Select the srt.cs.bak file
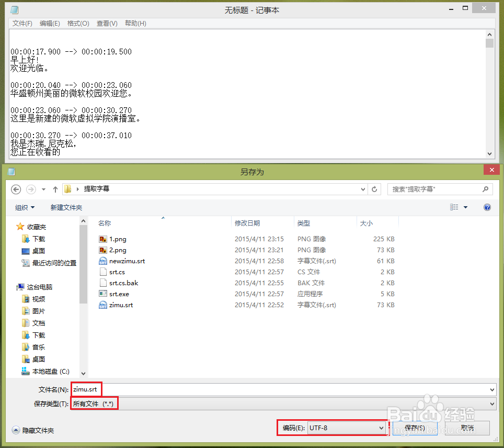Image resolution: width=504 pixels, height=448 pixels. 124,283
